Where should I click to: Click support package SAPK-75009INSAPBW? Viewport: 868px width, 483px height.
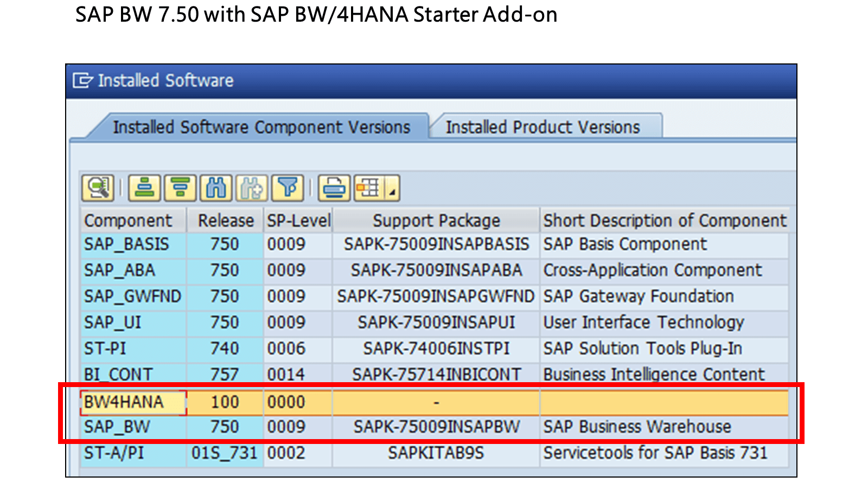436,427
